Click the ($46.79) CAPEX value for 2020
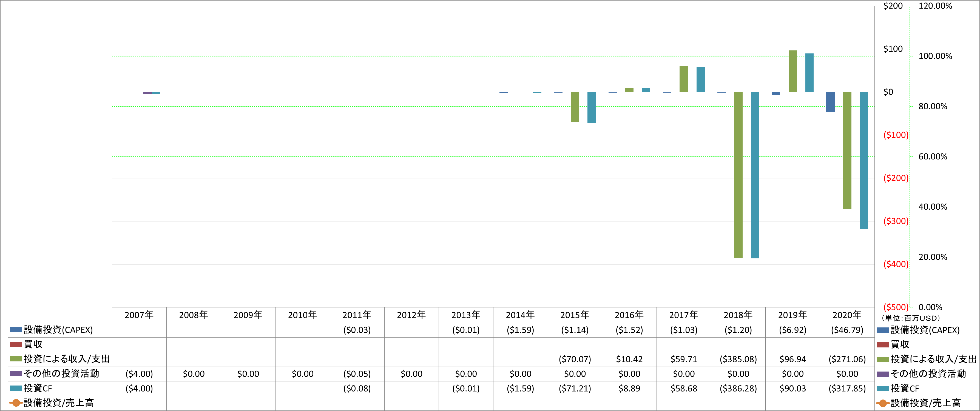Viewport: 980px width, 411px height. click(x=847, y=330)
